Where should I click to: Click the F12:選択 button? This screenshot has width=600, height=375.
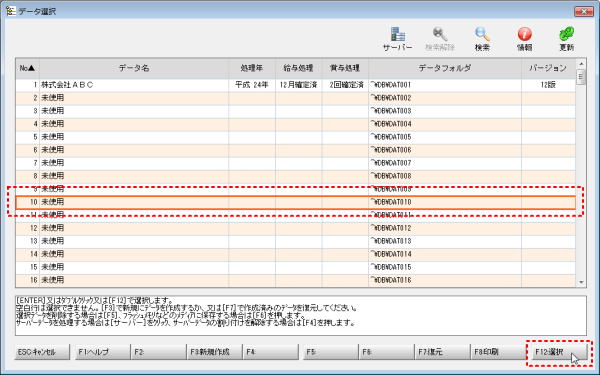point(559,352)
